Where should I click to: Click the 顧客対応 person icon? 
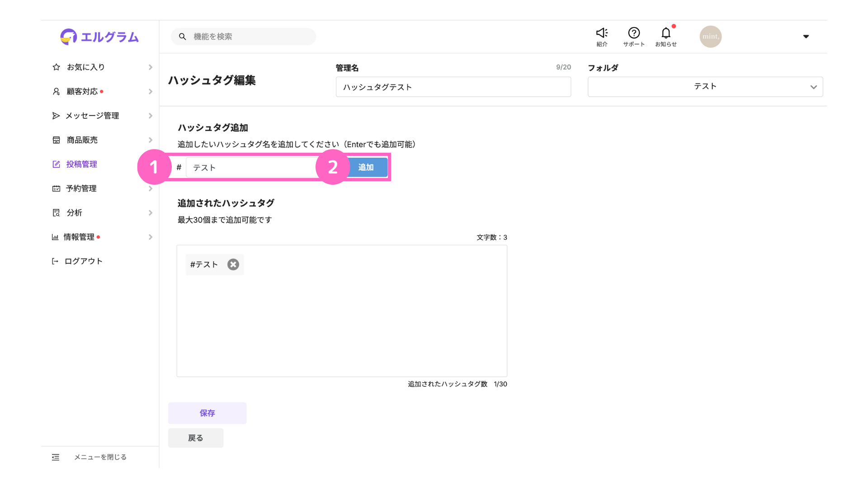[56, 91]
